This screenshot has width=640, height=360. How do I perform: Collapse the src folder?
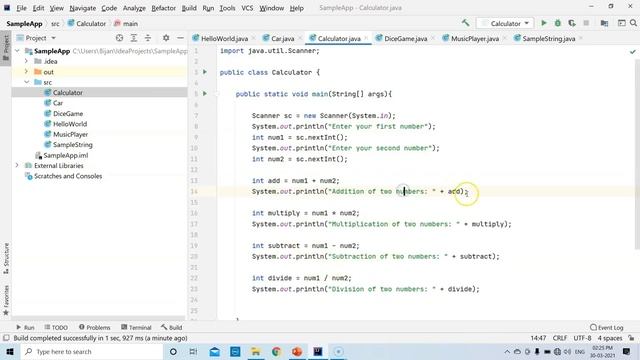pyautogui.click(x=26, y=82)
